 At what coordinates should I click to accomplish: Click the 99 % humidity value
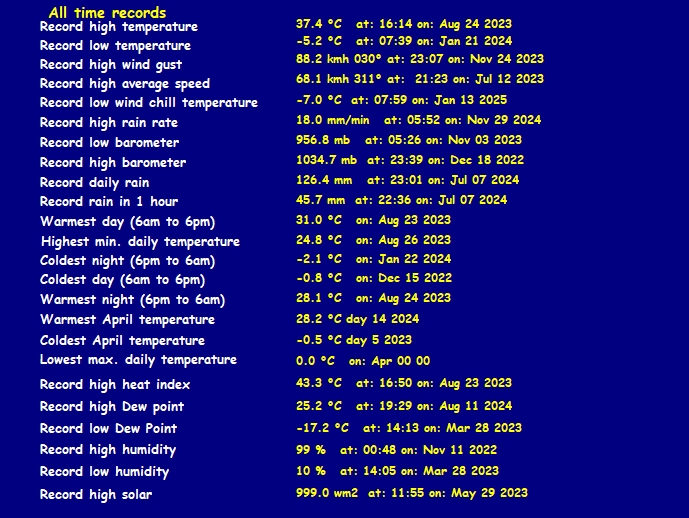[x=396, y=450]
